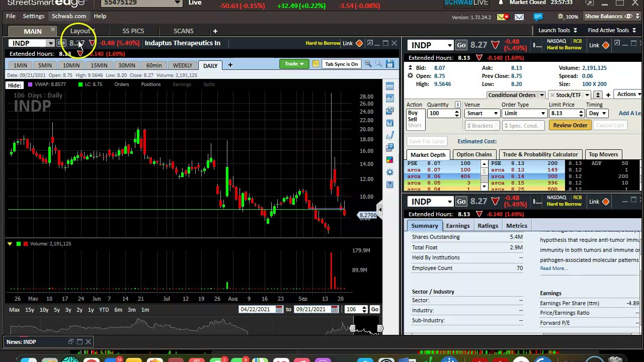The height and width of the screenshot is (362, 644).
Task: Select the 5MIN chart tab
Action: point(45,65)
